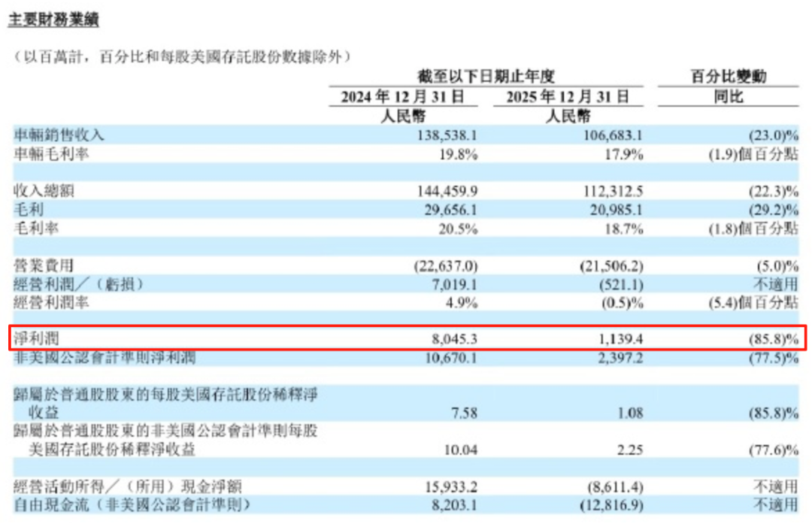The width and height of the screenshot is (812, 524).
Task: Select the (521.1) operating loss value
Action: point(620,285)
